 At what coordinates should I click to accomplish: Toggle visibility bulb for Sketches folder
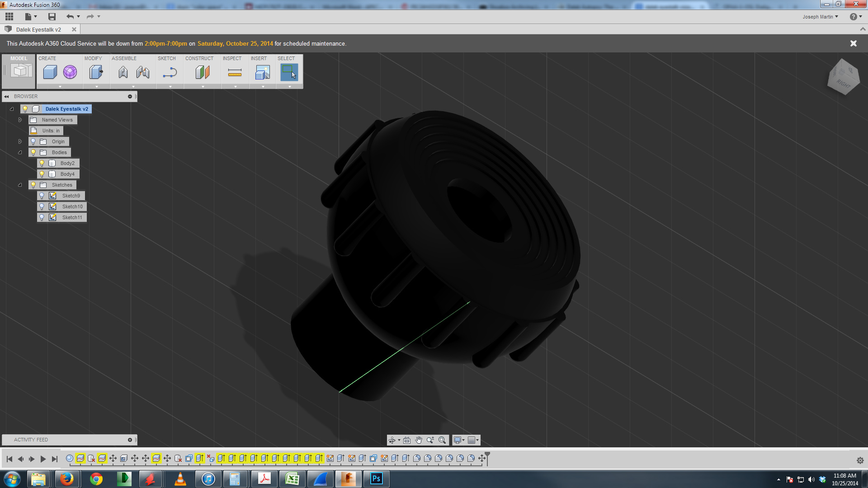pos(33,185)
